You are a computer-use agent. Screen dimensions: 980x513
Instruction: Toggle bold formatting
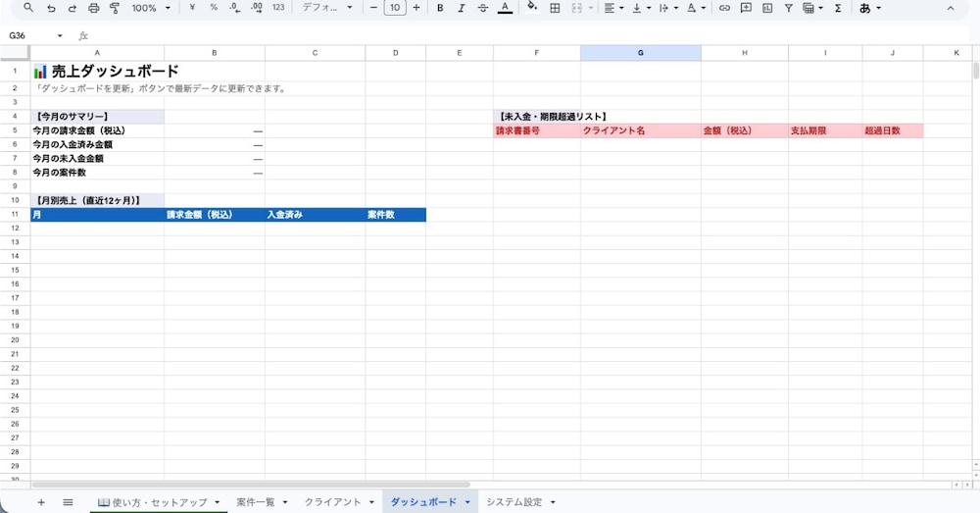(x=440, y=8)
